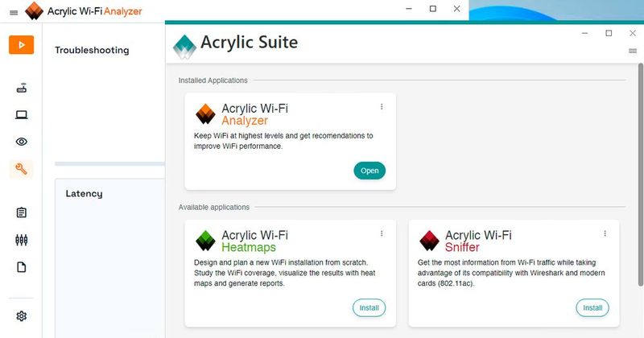
Task: Maximize the Acrylic Suite window
Action: pyautogui.click(x=609, y=33)
